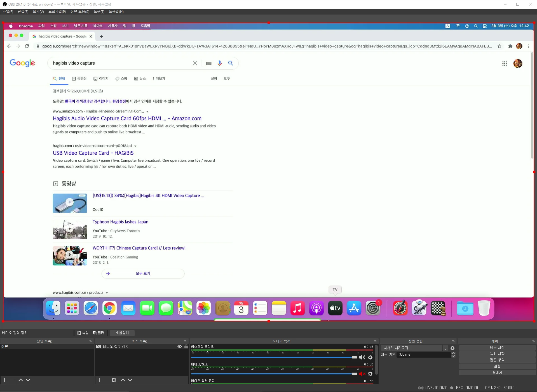Open the OBS 장면 모음(S) menu
The height and width of the screenshot is (392, 537).
click(x=80, y=12)
